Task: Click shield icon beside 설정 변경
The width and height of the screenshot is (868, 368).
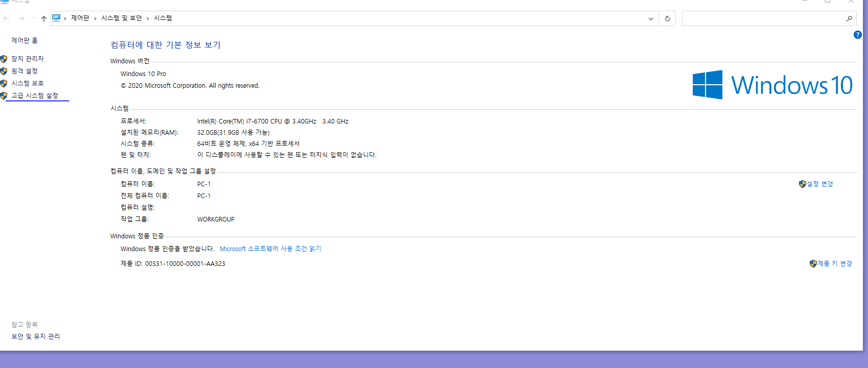Action: (x=803, y=184)
